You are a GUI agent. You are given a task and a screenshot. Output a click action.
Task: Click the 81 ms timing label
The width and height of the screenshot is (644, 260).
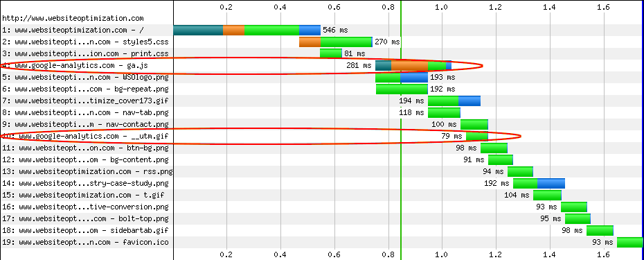(x=355, y=54)
